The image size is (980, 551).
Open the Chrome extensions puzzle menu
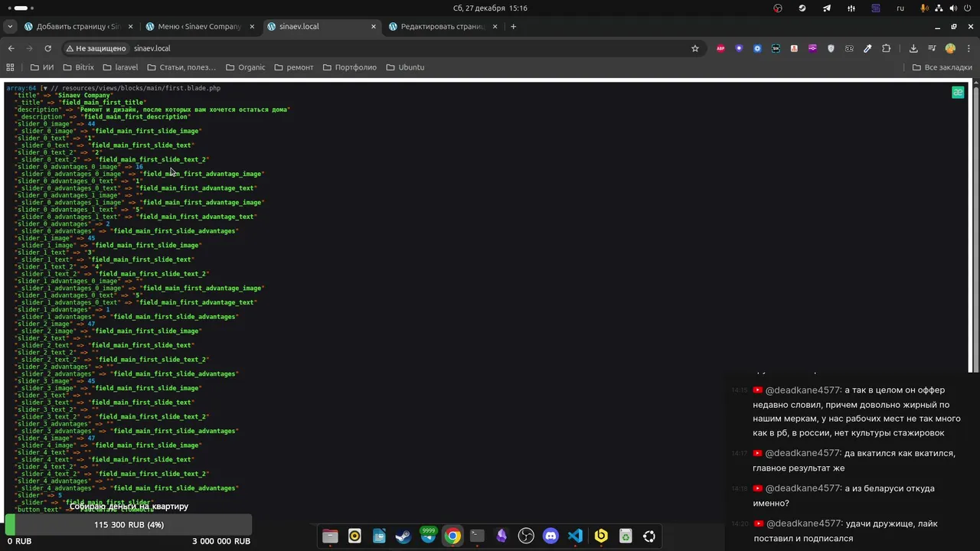pos(886,48)
